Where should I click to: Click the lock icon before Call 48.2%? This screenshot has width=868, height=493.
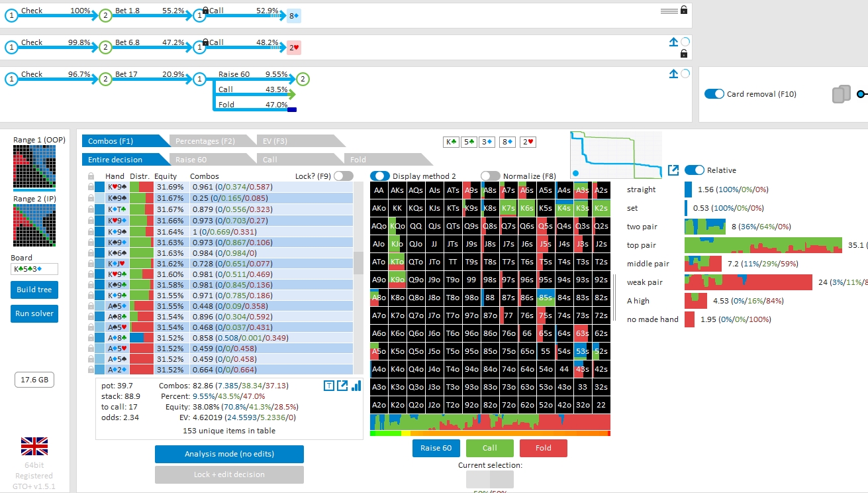[x=206, y=42]
